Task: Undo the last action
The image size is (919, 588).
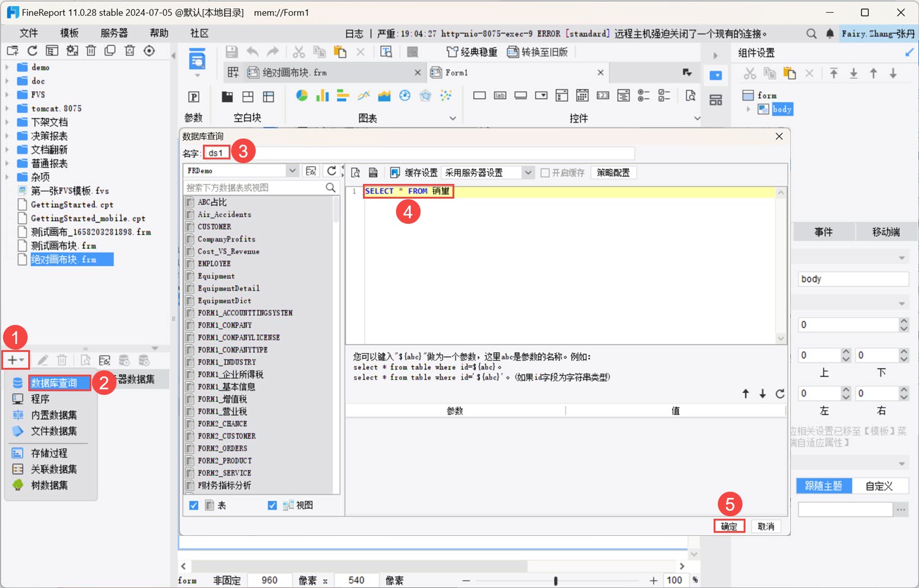Action: click(x=252, y=52)
